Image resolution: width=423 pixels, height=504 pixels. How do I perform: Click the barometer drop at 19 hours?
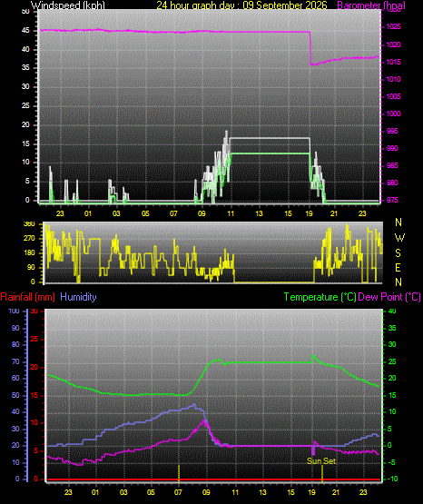click(310, 48)
